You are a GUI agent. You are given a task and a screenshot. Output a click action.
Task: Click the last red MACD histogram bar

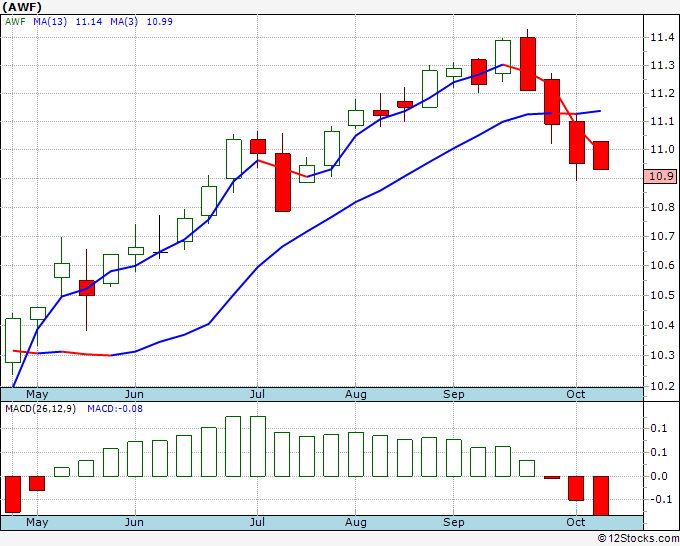pos(601,496)
